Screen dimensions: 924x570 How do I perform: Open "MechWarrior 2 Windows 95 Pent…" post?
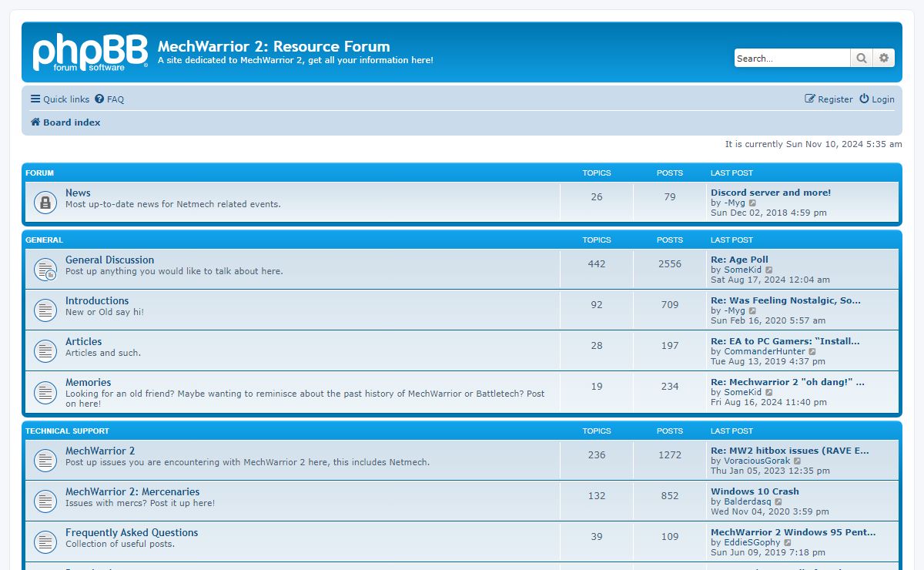[793, 532]
